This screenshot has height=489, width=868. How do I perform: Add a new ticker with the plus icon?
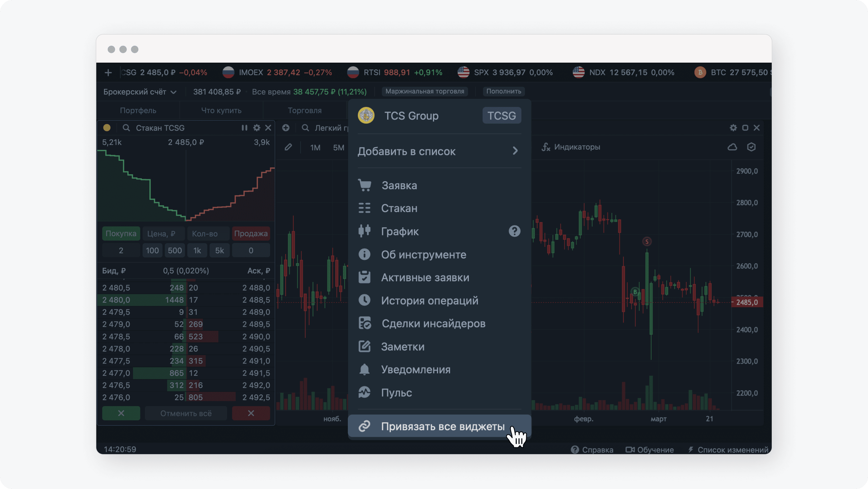tap(108, 72)
